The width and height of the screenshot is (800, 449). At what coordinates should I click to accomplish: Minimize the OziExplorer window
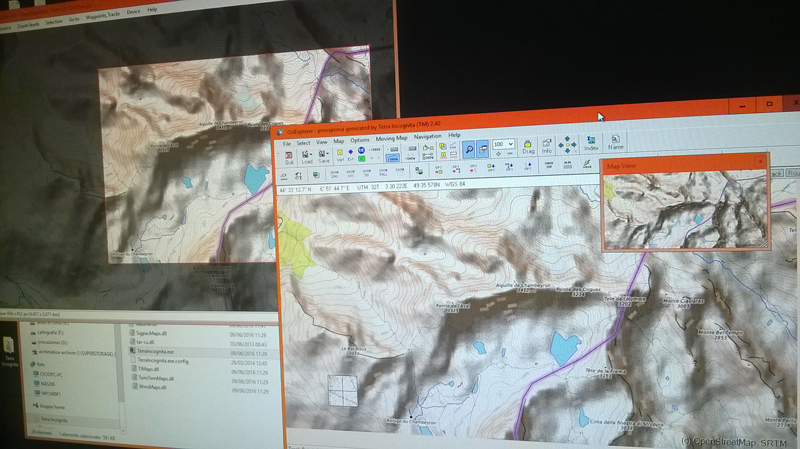click(x=742, y=106)
